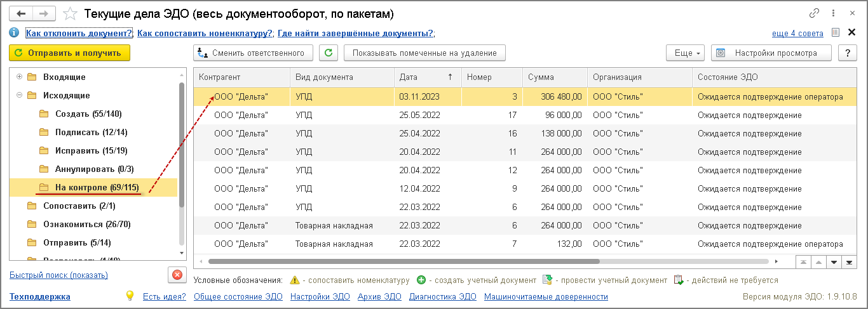Expand the Входящие tree node

(x=19, y=77)
